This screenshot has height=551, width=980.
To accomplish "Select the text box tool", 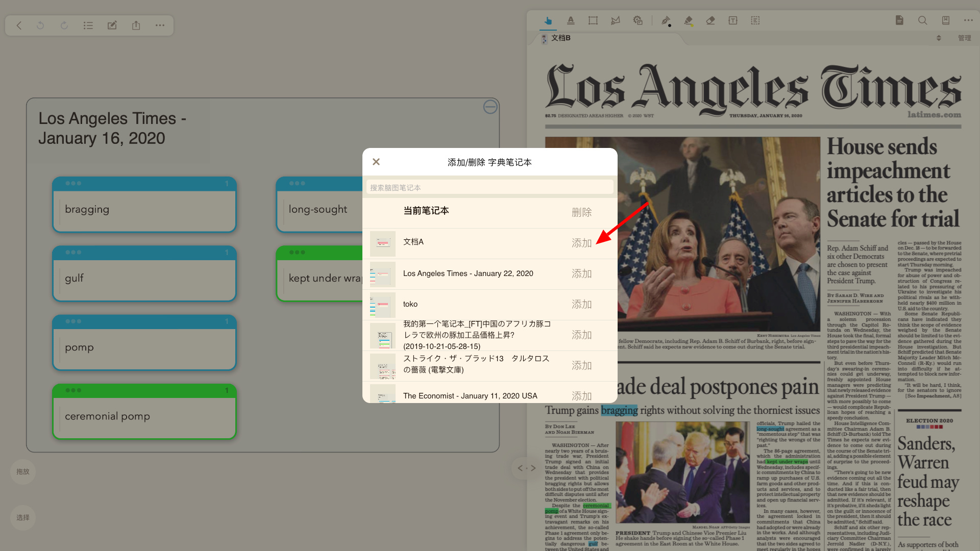I will tap(733, 21).
